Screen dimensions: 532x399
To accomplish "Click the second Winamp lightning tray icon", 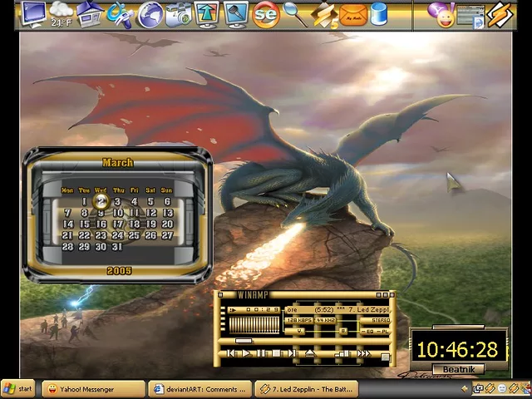I will [x=514, y=389].
